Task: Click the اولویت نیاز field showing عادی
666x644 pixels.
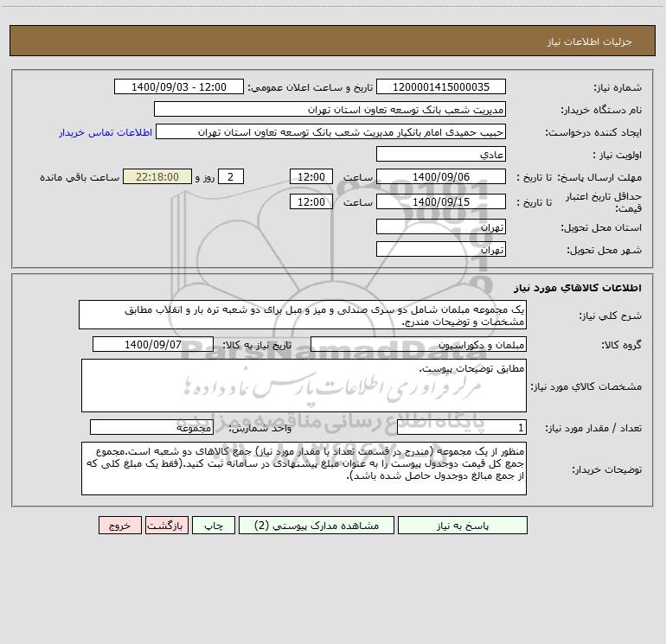Action: [441, 154]
